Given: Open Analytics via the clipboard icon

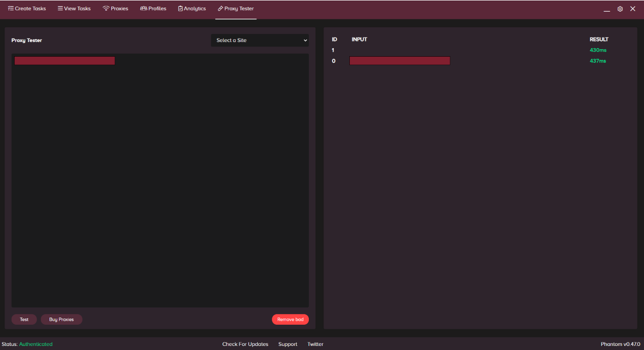Looking at the screenshot, I should tap(180, 9).
